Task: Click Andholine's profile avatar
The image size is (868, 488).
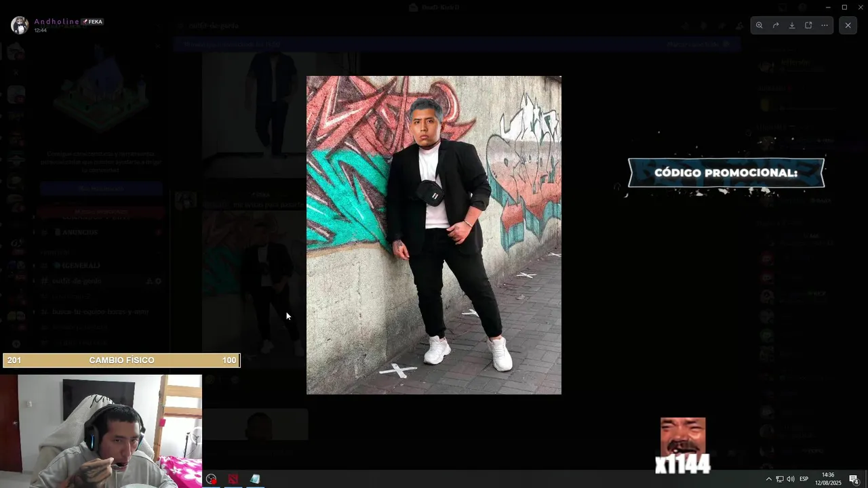Action: coord(20,25)
